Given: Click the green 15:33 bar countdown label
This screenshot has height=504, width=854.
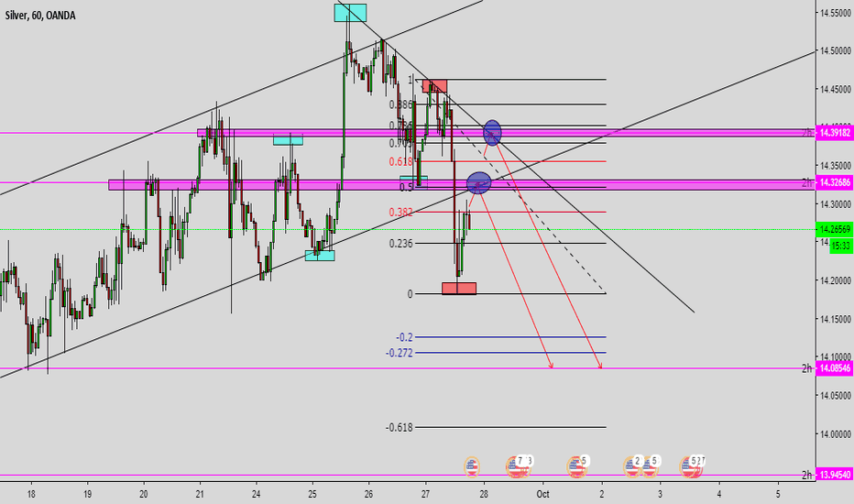Looking at the screenshot, I should tap(841, 247).
